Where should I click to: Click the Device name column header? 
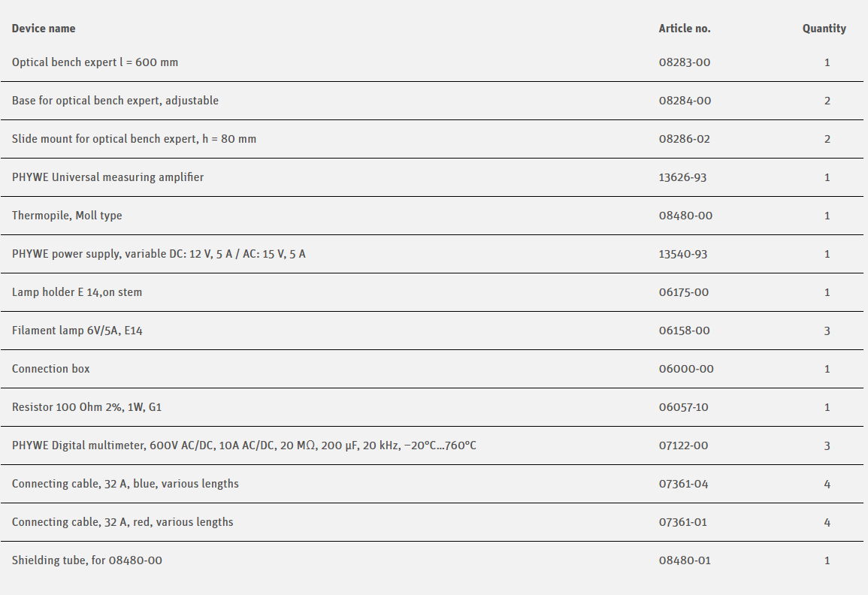[x=44, y=29]
